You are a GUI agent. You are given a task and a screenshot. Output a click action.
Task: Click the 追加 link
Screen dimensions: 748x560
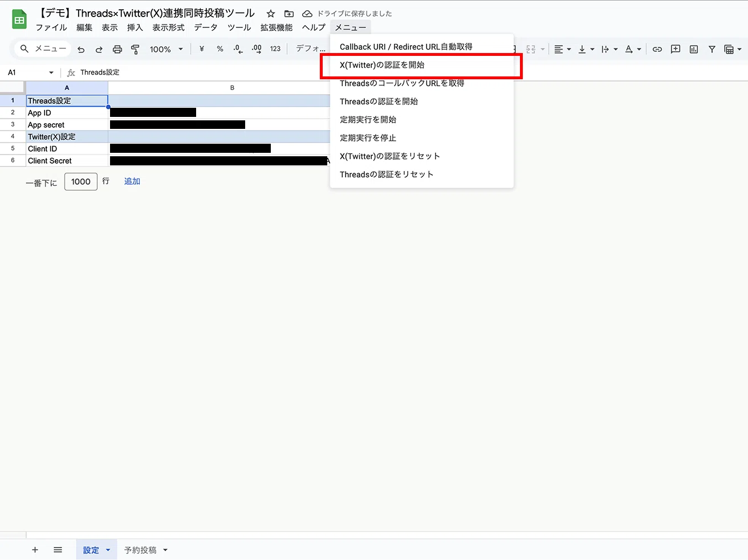132,181
